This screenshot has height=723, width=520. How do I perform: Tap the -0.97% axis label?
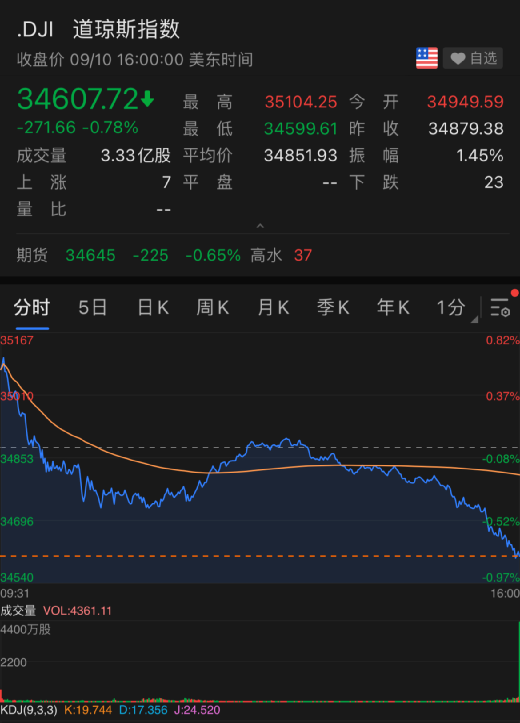coord(501,577)
